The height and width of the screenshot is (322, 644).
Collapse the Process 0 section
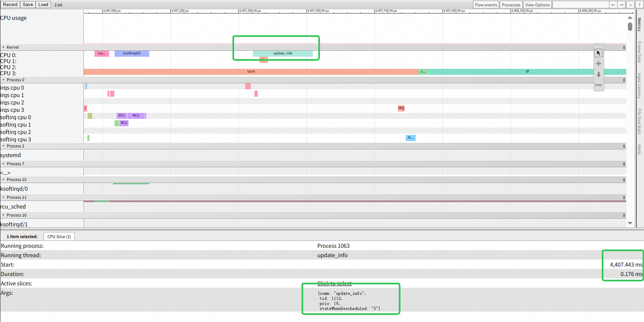pos(3,80)
